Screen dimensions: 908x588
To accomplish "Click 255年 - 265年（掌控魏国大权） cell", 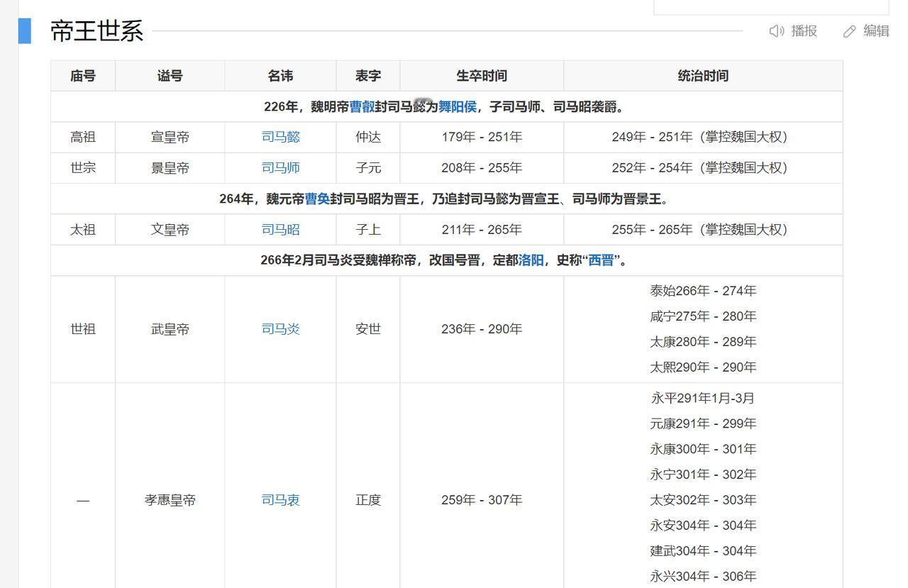I will pyautogui.click(x=703, y=230).
